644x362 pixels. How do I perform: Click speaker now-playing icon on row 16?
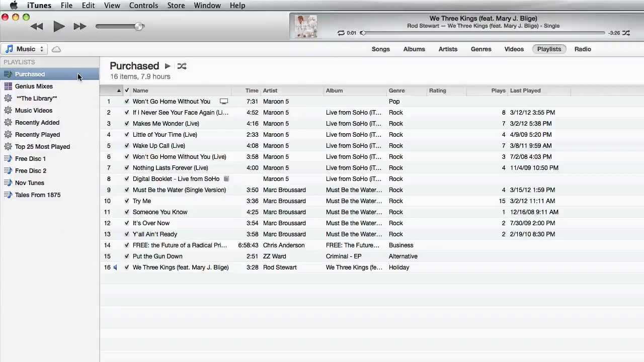(115, 267)
